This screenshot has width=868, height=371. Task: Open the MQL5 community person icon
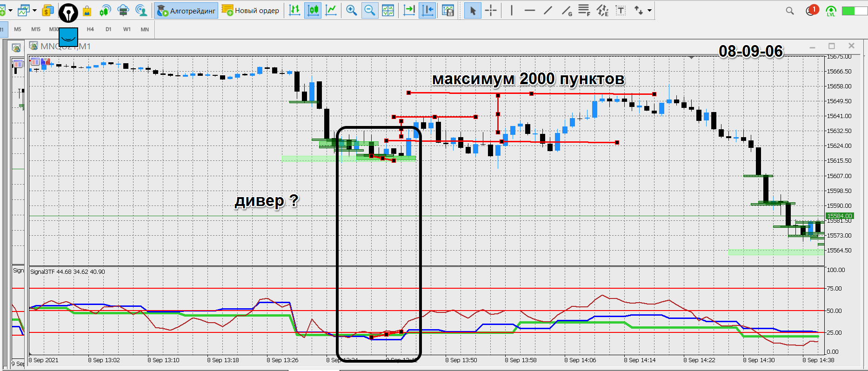141,10
